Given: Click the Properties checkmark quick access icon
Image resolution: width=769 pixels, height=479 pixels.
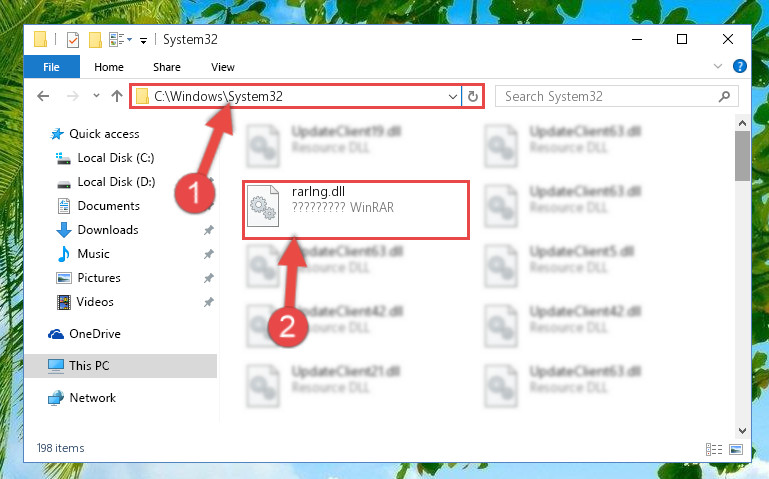Looking at the screenshot, I should [73, 40].
